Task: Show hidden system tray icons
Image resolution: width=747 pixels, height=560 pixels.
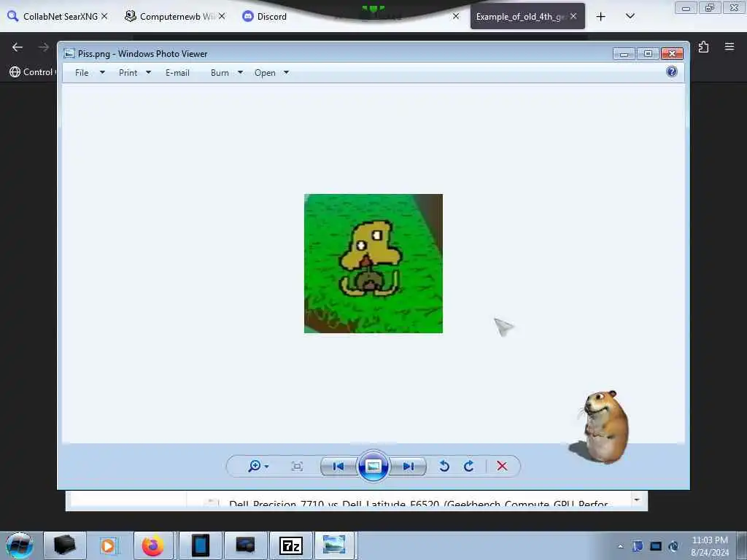Action: (620, 547)
